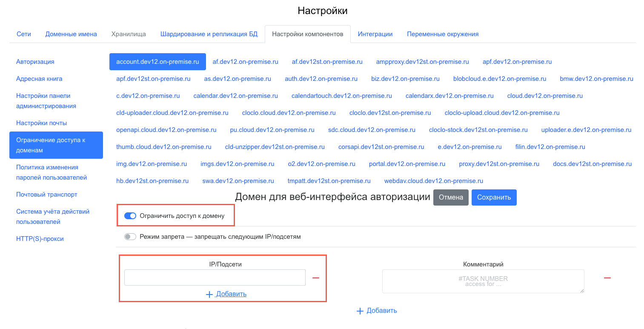644x329 pixels.
Task: Click plus icon under IP/Подсети field
Action: 209,294
